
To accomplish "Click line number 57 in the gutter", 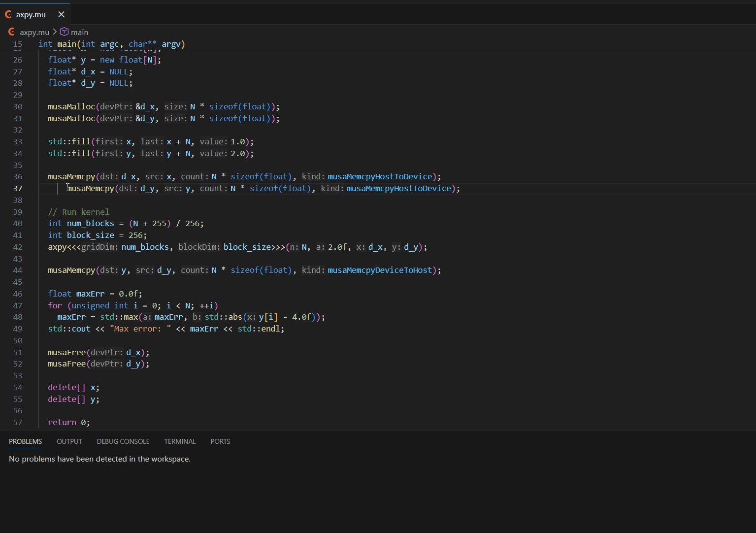I will [18, 422].
